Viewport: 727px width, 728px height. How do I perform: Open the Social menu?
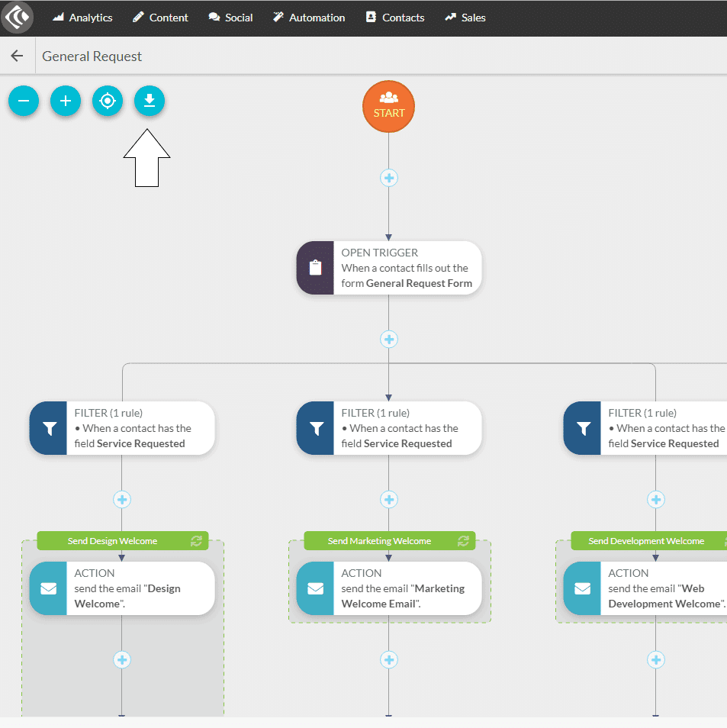coord(230,18)
